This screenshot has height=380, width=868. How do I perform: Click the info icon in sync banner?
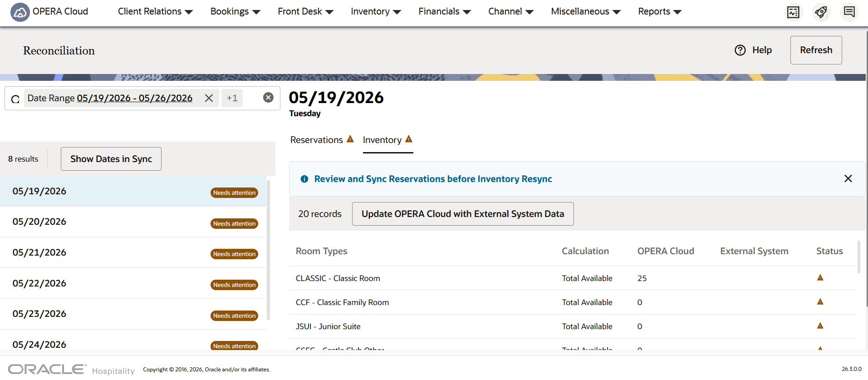pos(304,179)
